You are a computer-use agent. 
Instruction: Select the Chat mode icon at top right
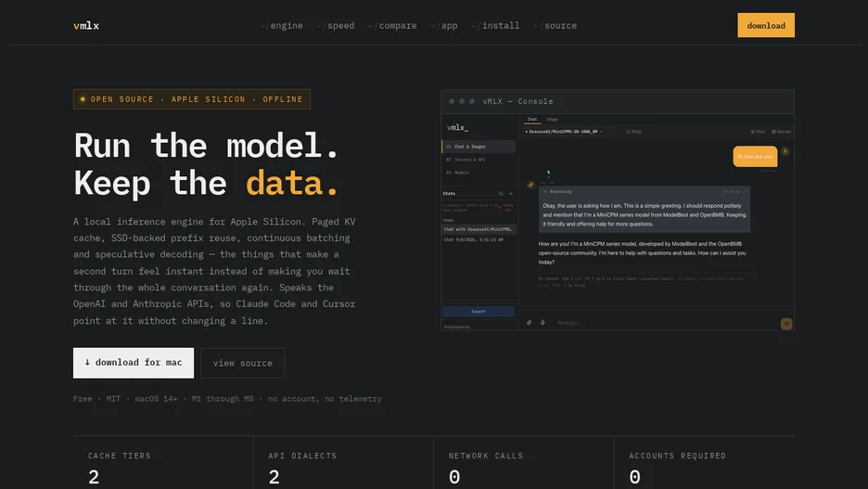coord(758,132)
